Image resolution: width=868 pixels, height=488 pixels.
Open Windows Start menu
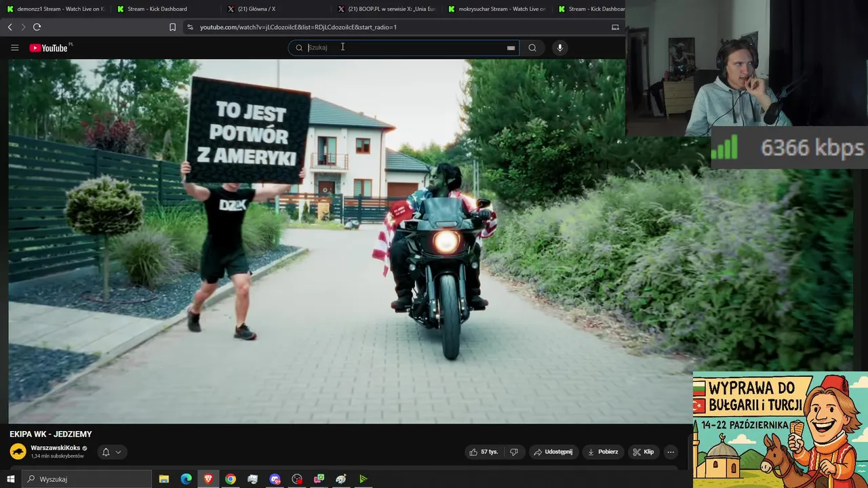(x=10, y=479)
